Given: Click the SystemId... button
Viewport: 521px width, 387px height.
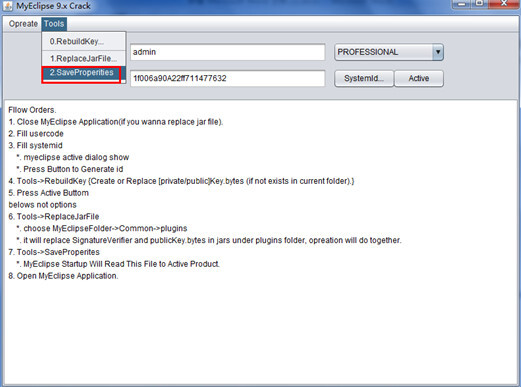Looking at the screenshot, I should pos(364,78).
